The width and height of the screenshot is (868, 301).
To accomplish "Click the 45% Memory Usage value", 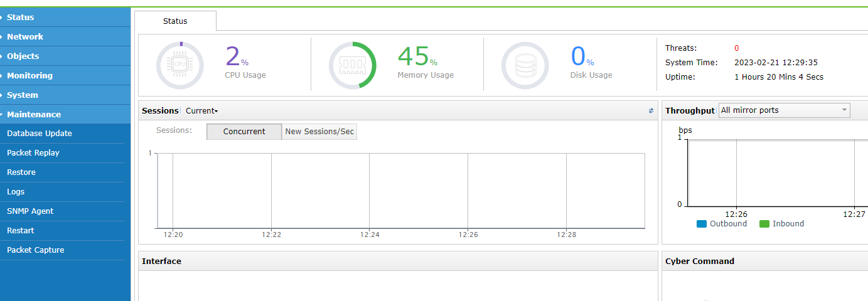I will tap(417, 56).
